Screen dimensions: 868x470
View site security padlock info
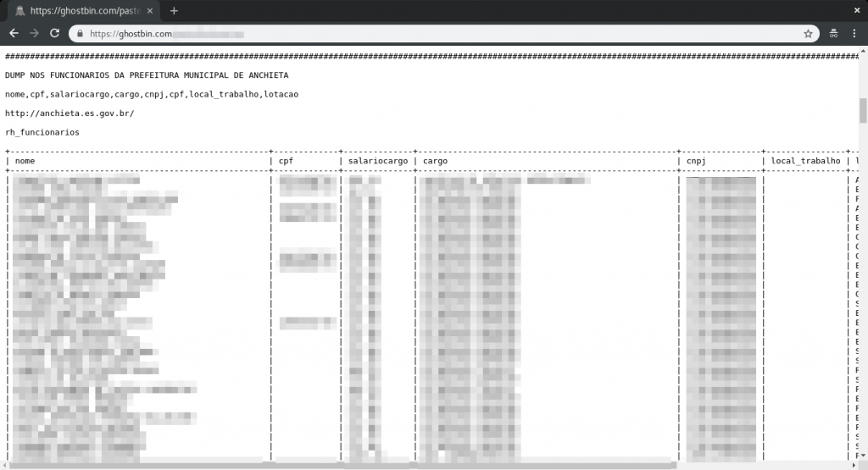(x=80, y=34)
